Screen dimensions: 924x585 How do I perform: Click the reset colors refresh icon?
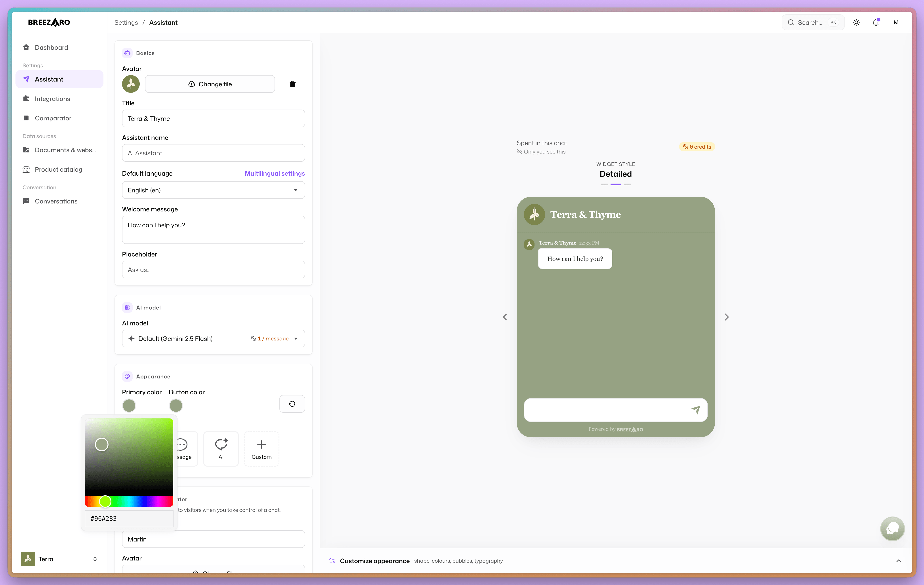click(x=292, y=404)
